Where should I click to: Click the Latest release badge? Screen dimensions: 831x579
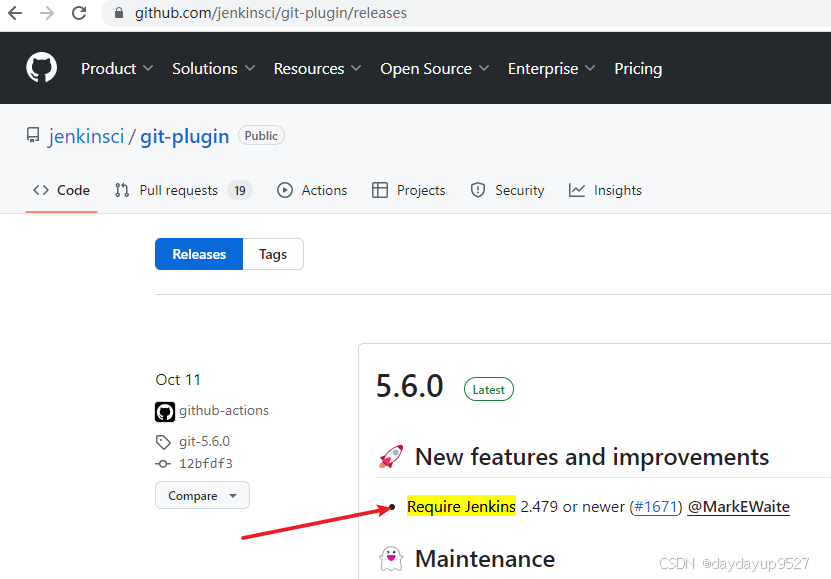click(x=489, y=389)
